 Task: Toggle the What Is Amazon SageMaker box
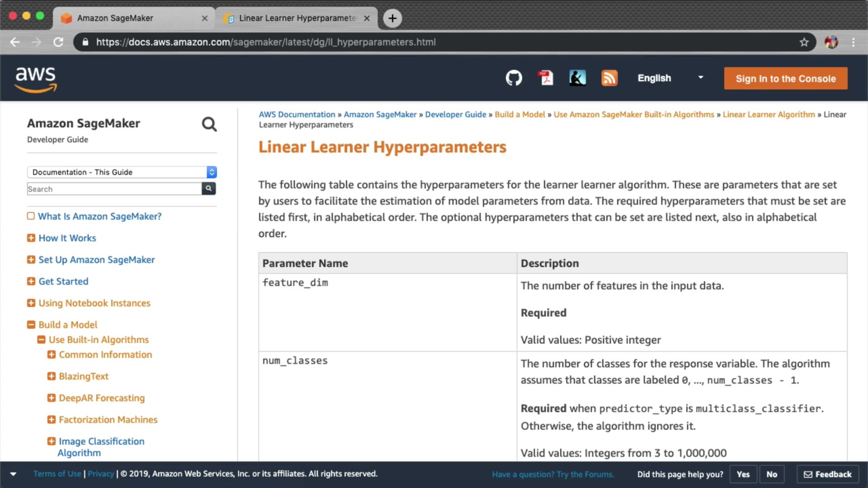pos(31,216)
